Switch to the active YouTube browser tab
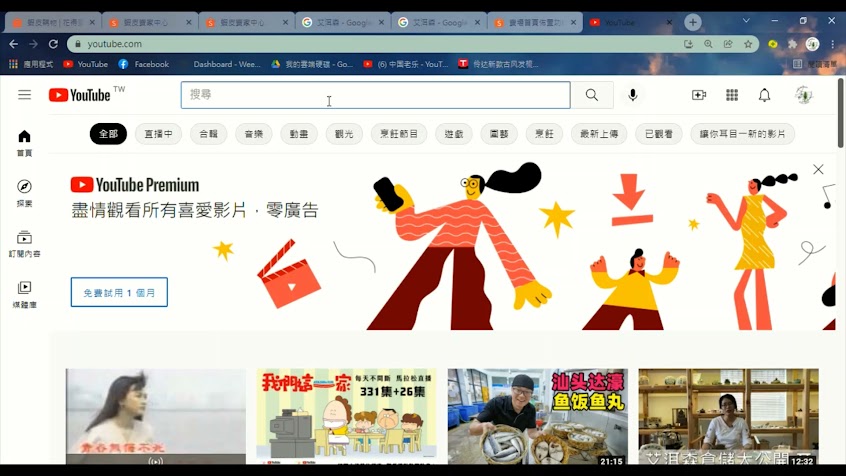 (629, 23)
